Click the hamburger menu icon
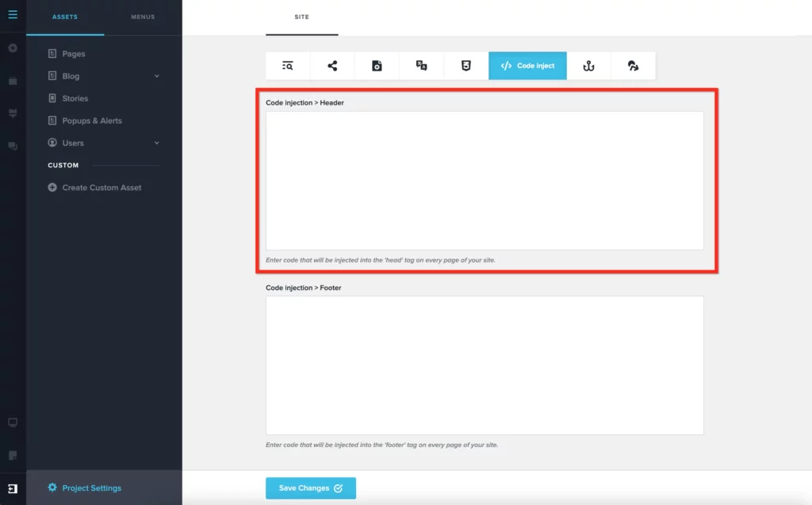 13,14
